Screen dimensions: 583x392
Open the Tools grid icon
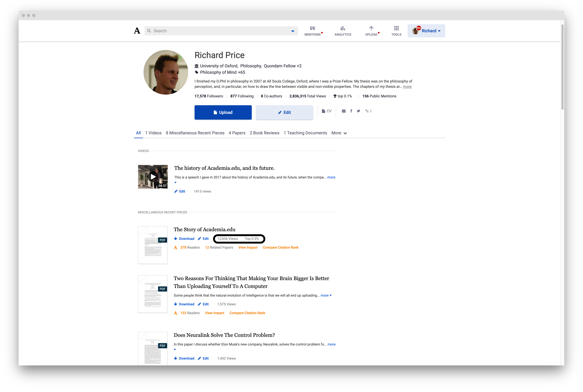(x=396, y=28)
